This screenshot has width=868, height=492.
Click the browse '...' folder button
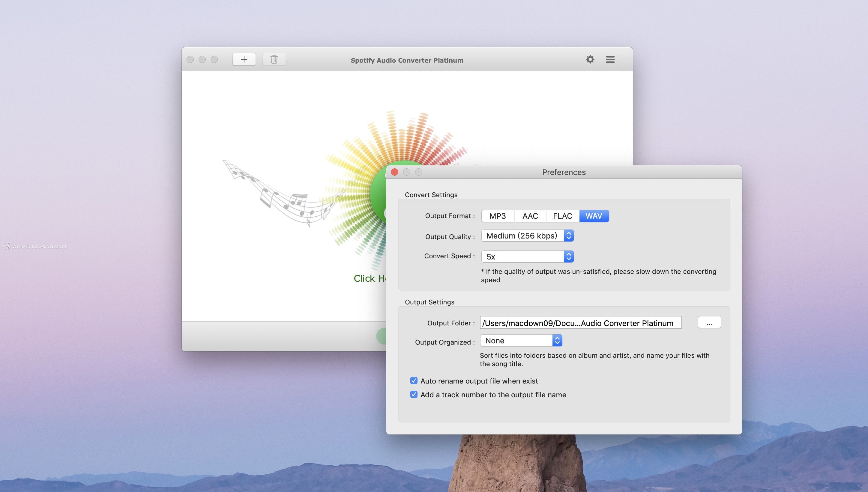click(x=709, y=322)
